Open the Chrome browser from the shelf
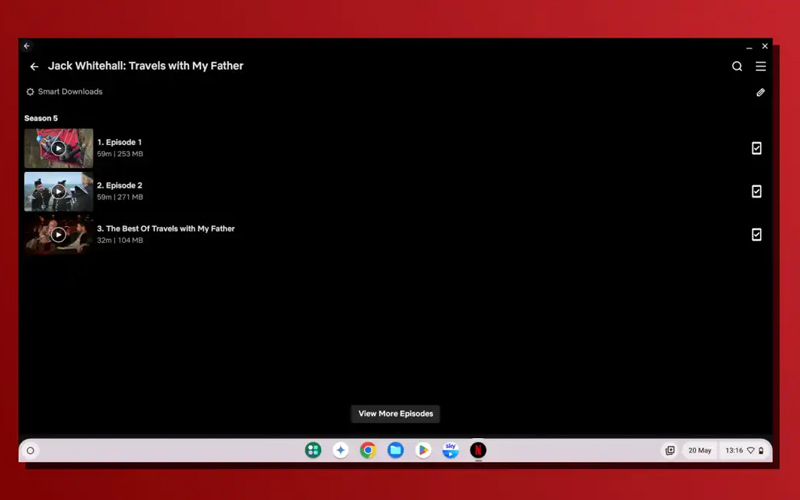 tap(368, 450)
